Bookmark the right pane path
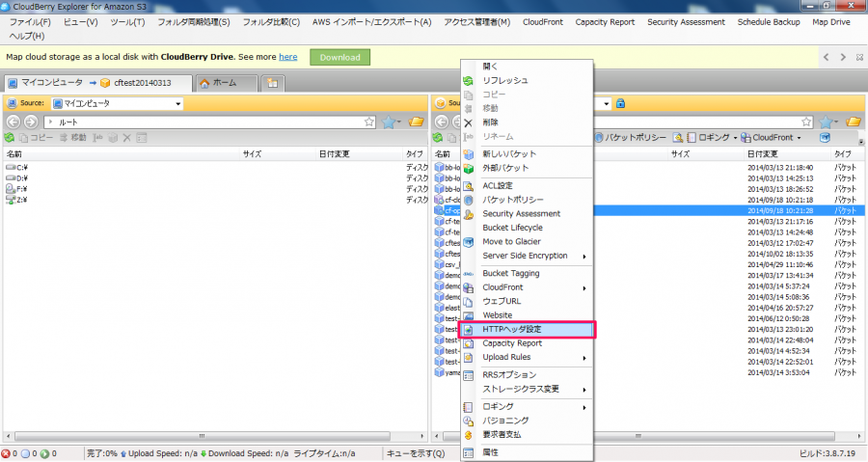 806,122
